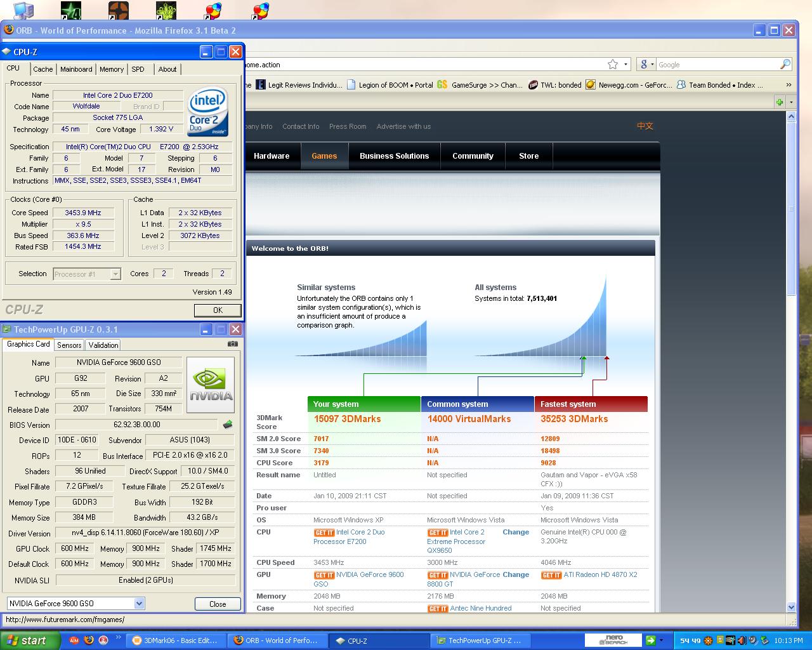Open the Processor selection dropdown in CPU-Z
This screenshot has height=650, width=812.
pyautogui.click(x=115, y=274)
